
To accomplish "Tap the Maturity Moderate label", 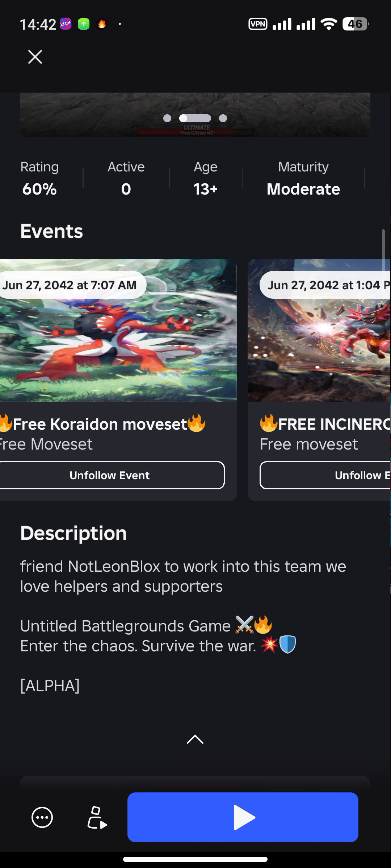I will pyautogui.click(x=303, y=178).
